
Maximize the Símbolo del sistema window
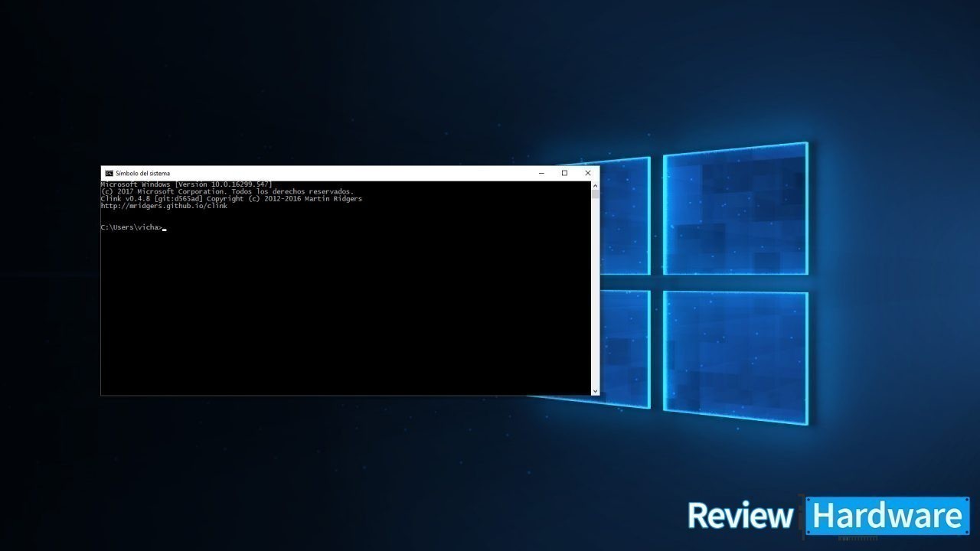(564, 173)
